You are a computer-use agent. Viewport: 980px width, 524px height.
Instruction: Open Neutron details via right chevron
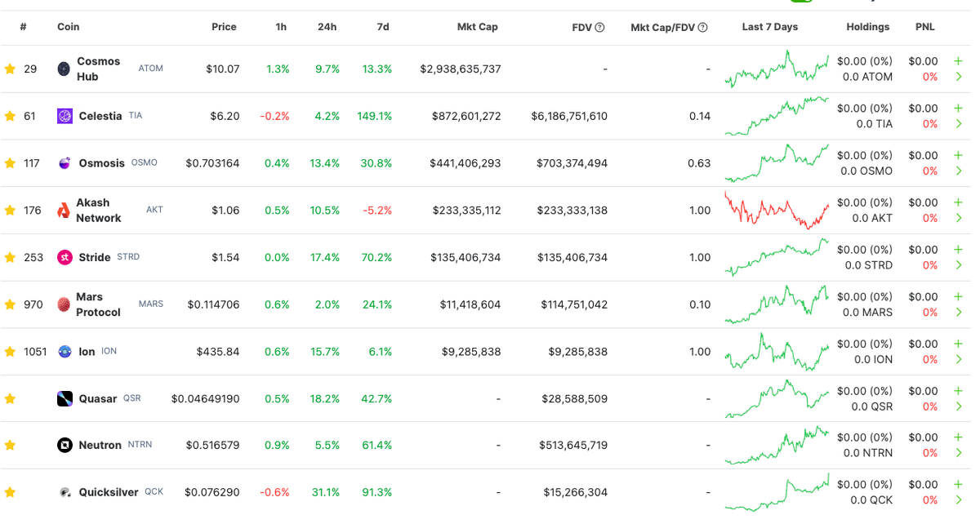[x=958, y=453]
